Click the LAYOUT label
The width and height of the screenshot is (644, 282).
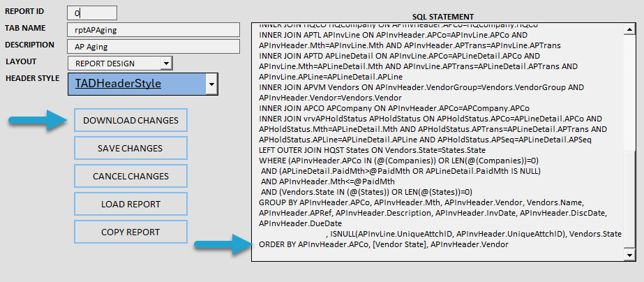[21, 61]
